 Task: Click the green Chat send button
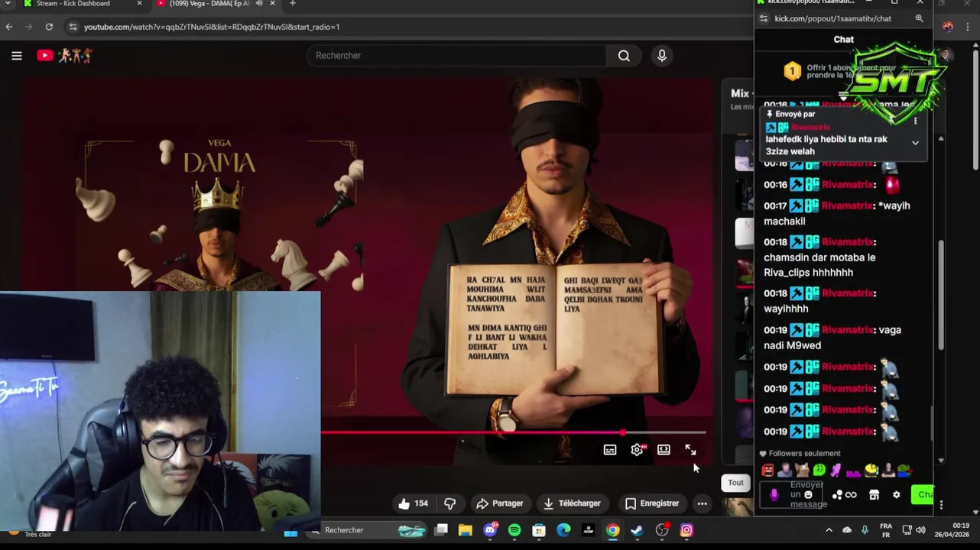click(923, 495)
